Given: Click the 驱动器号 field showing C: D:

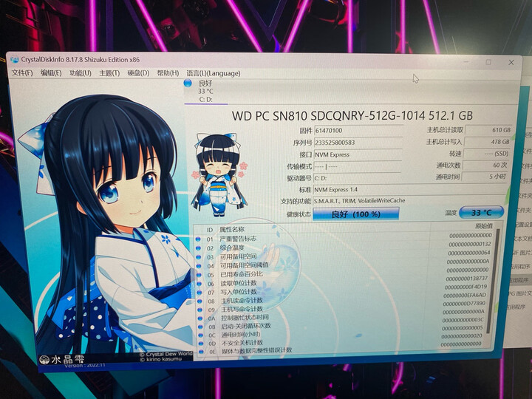Looking at the screenshot, I should point(358,178).
